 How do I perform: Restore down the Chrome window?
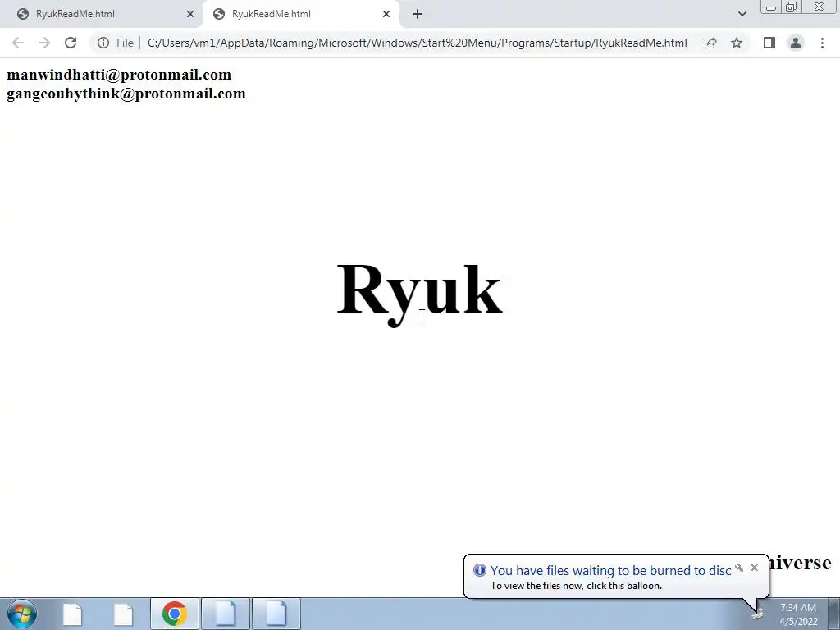tap(791, 7)
